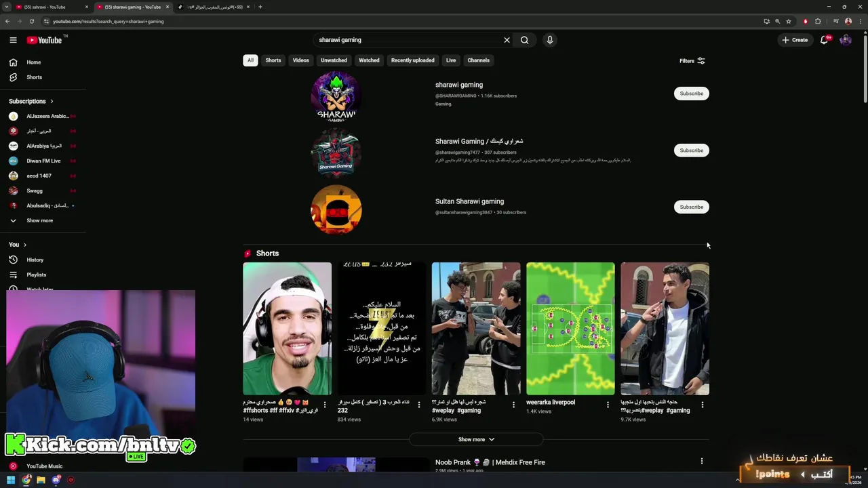Open Chrome three-dot menu
This screenshot has width=868, height=488.
click(x=860, y=21)
